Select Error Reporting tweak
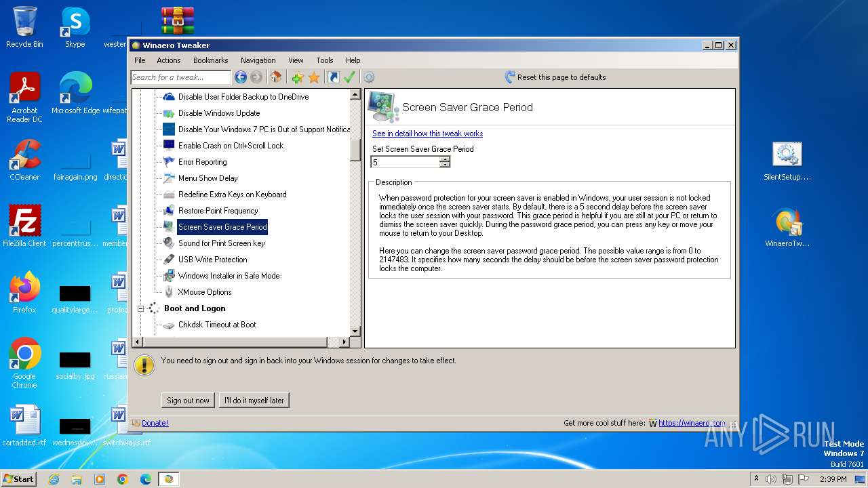The width and height of the screenshot is (868, 488). pyautogui.click(x=202, y=162)
